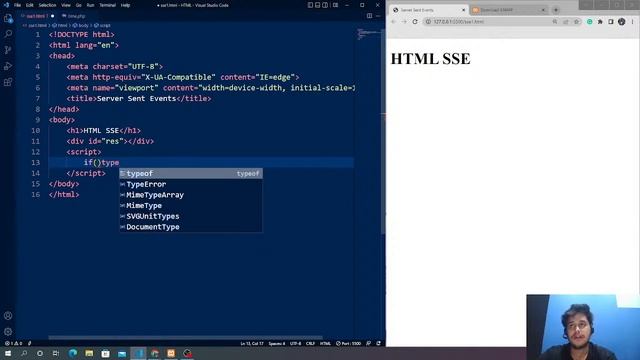
Task: Open the Run and Debug view
Action: (x=8, y=66)
